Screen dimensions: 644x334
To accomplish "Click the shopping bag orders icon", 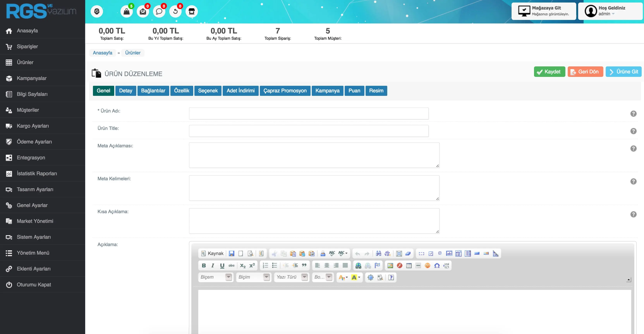I will (126, 11).
